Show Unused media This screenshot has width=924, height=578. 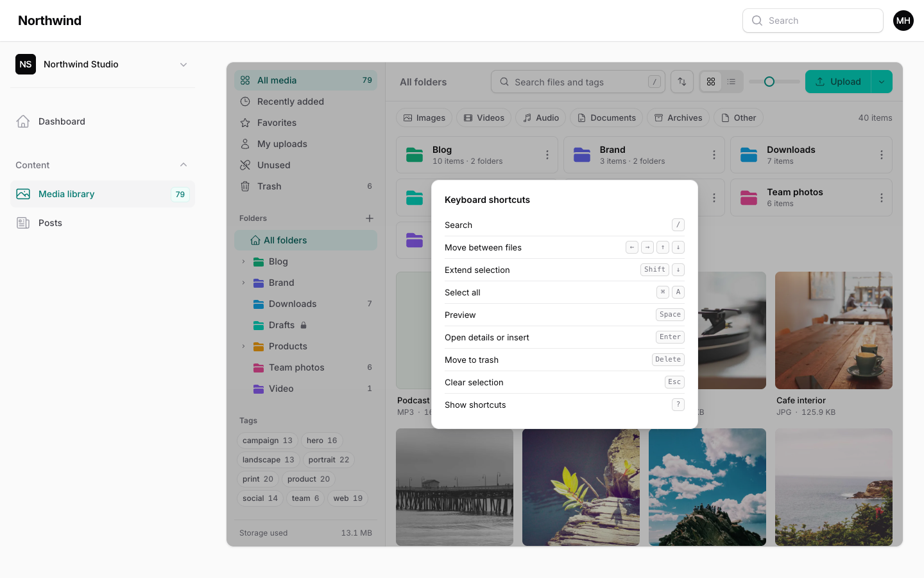point(305,165)
